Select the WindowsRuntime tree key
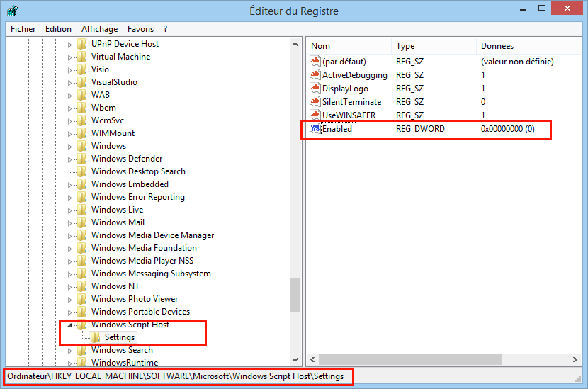Image resolution: width=588 pixels, height=389 pixels. click(125, 362)
